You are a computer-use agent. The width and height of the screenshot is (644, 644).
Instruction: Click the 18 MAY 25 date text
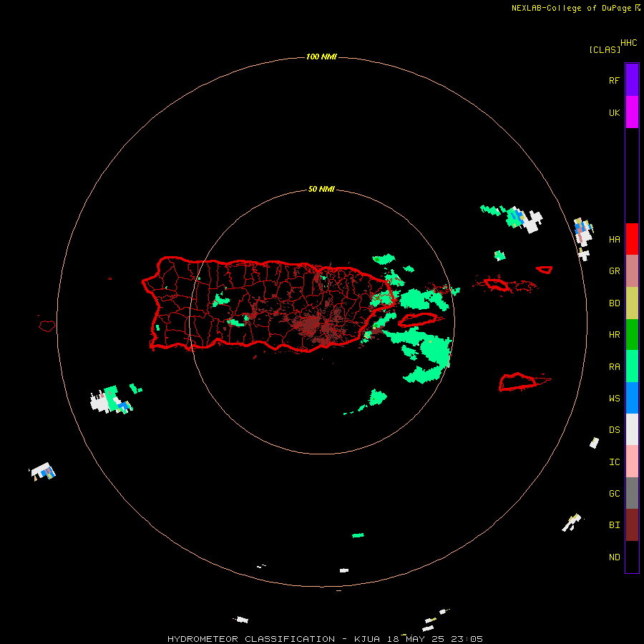[416, 639]
